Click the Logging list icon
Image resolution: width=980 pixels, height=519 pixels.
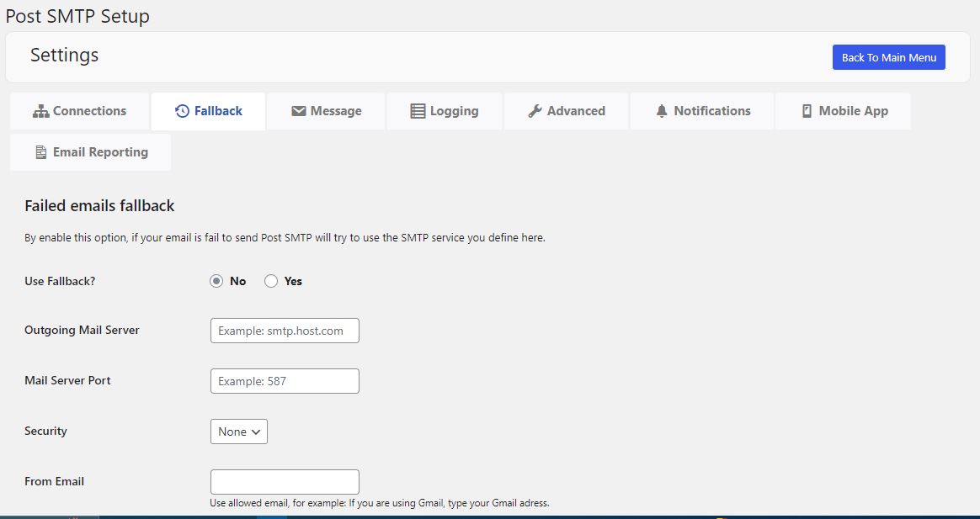click(418, 111)
